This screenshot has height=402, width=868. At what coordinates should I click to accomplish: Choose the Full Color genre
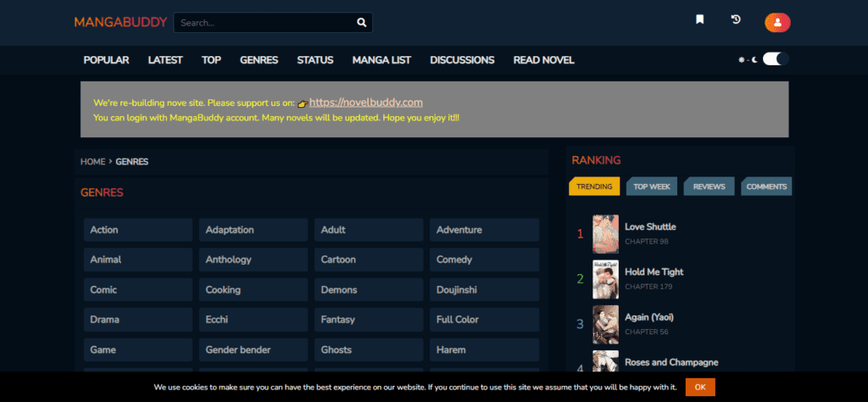click(x=484, y=320)
